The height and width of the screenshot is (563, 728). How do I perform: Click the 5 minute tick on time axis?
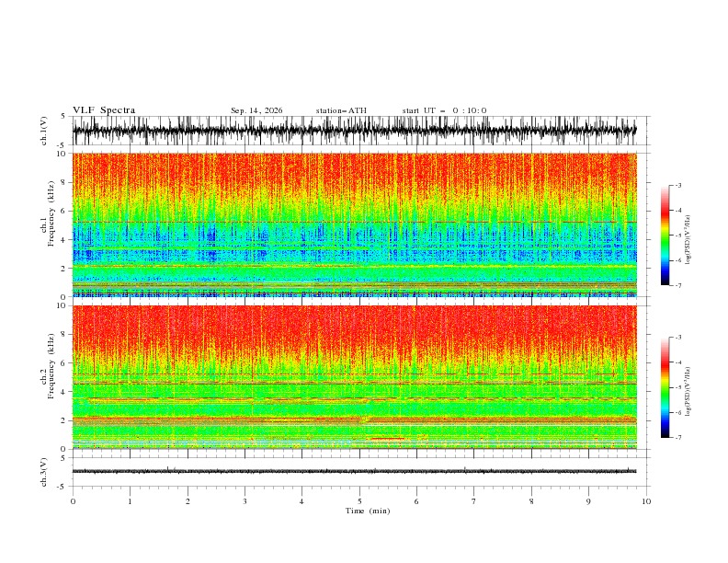[x=359, y=501]
